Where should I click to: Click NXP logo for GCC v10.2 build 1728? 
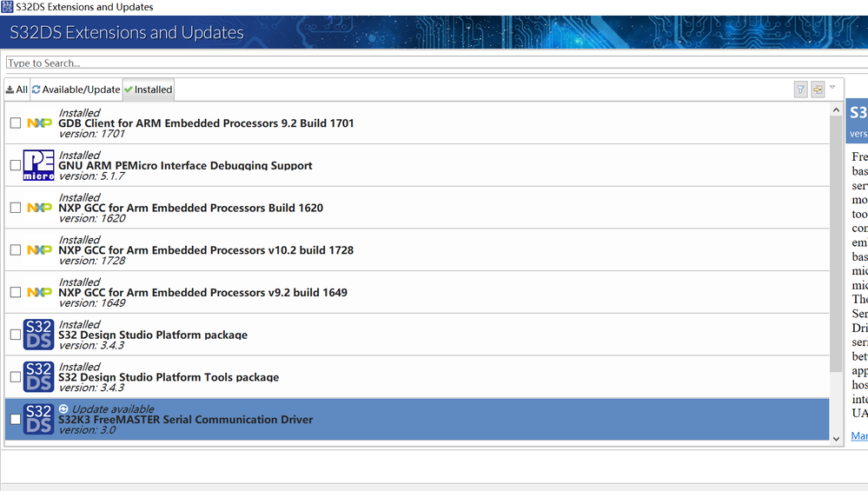[x=39, y=250]
